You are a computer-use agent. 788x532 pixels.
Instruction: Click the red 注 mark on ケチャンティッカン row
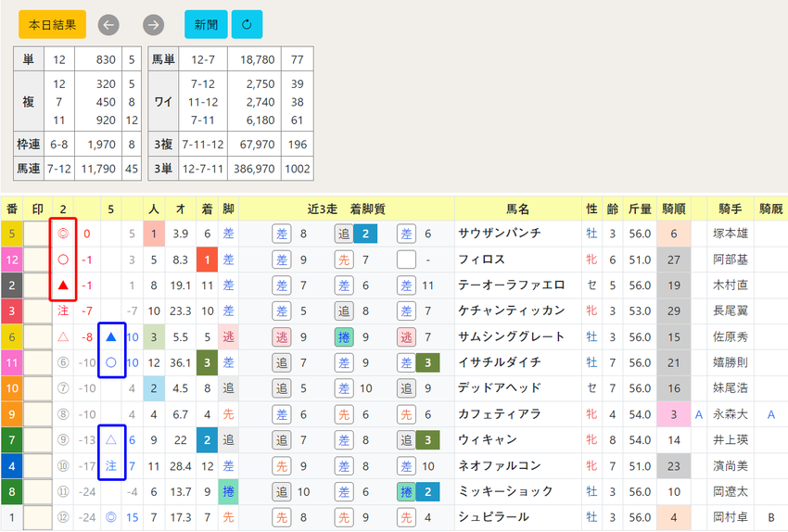[x=63, y=311]
